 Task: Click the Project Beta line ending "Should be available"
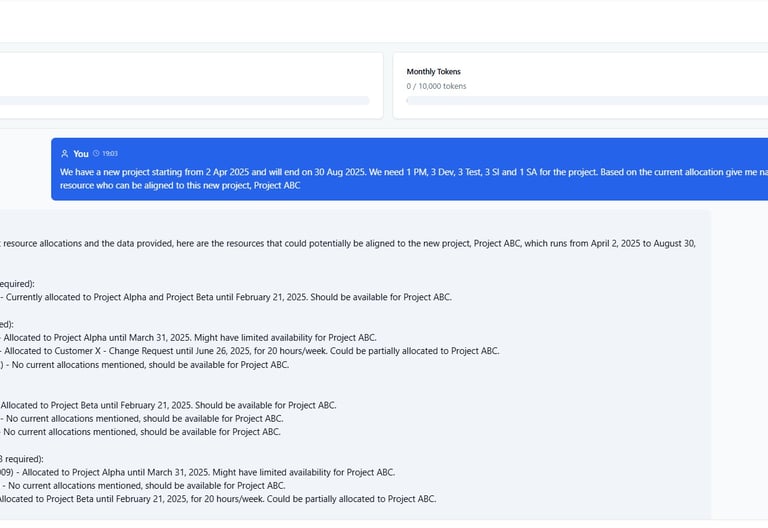click(x=168, y=405)
